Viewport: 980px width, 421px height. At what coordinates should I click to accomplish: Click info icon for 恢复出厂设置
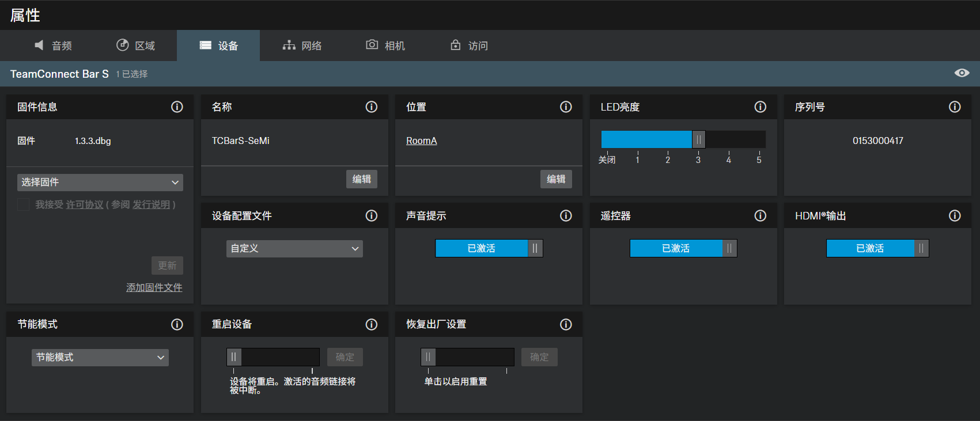[566, 325]
